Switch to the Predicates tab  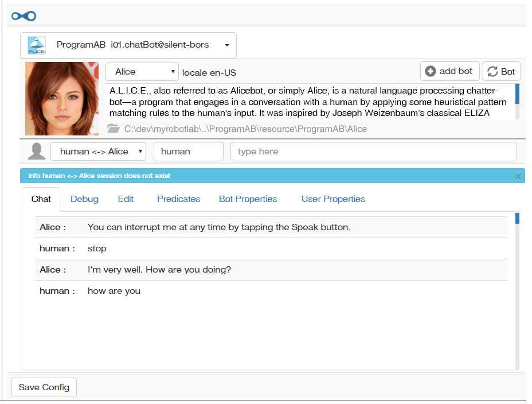(x=178, y=199)
